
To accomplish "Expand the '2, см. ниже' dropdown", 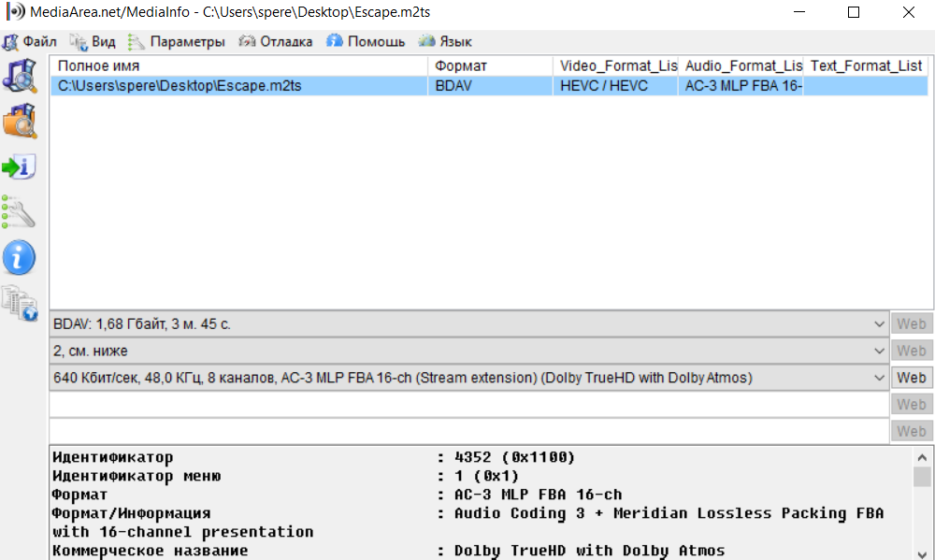I will (x=878, y=352).
